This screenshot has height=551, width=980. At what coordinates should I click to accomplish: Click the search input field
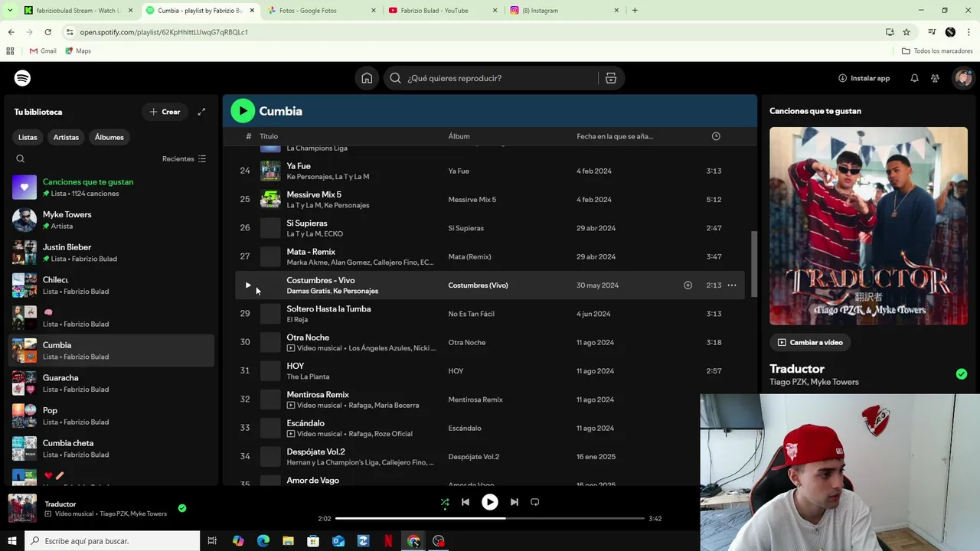click(491, 78)
